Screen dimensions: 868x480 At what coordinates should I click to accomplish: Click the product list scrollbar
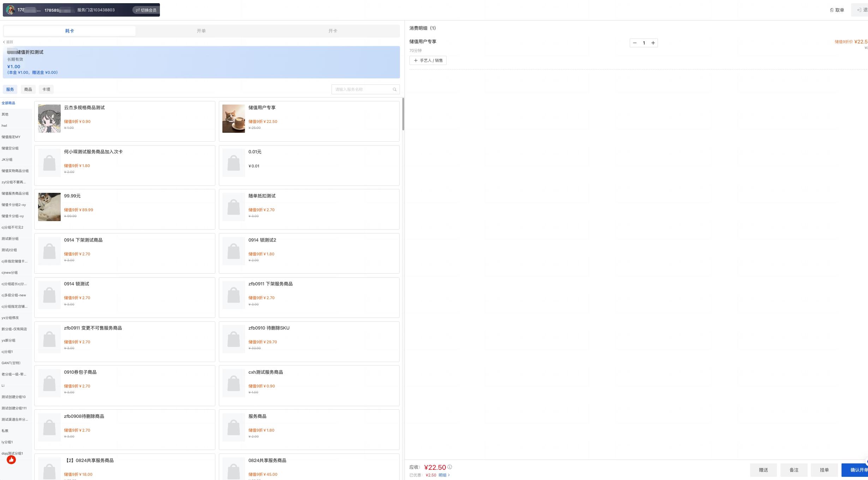coord(403,114)
